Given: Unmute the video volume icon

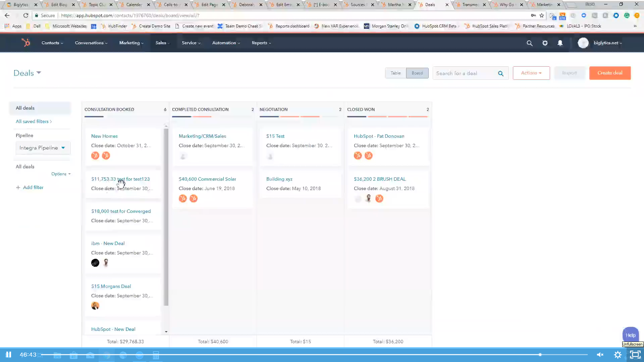Looking at the screenshot, I should (600, 355).
